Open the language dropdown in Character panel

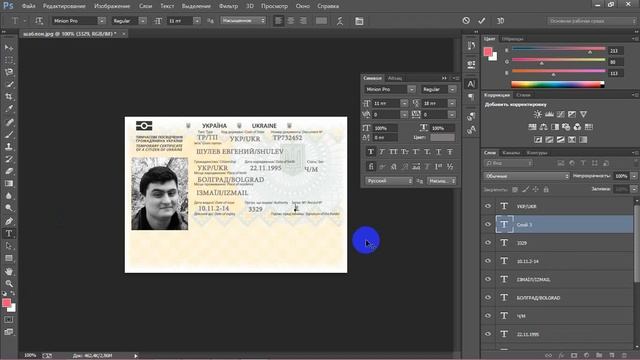click(389, 180)
